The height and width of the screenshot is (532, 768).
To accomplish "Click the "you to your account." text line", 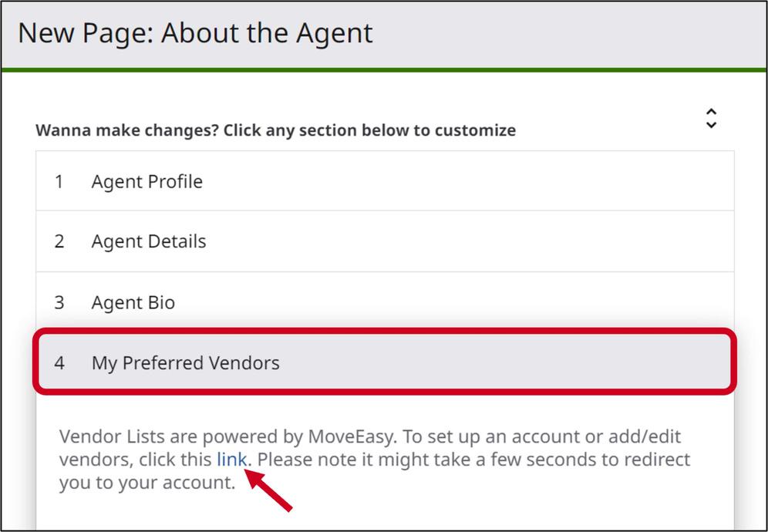I will coord(147,483).
